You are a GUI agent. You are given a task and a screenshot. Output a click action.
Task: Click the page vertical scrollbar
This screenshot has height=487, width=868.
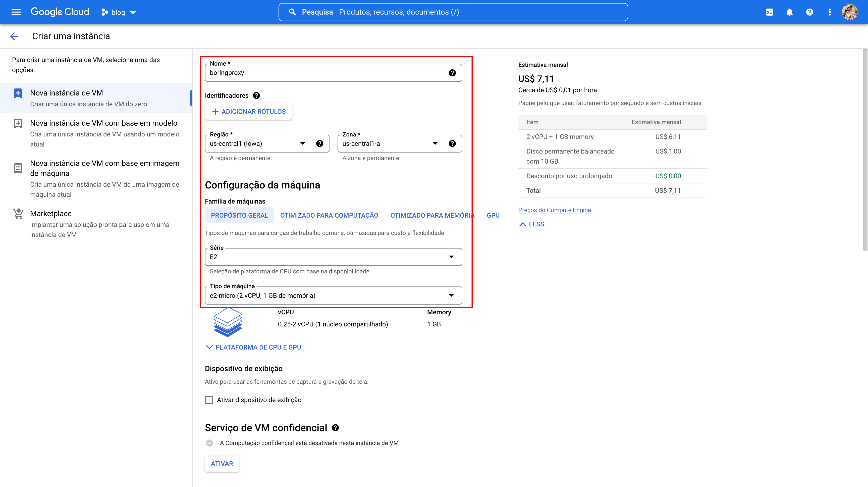pyautogui.click(x=865, y=150)
